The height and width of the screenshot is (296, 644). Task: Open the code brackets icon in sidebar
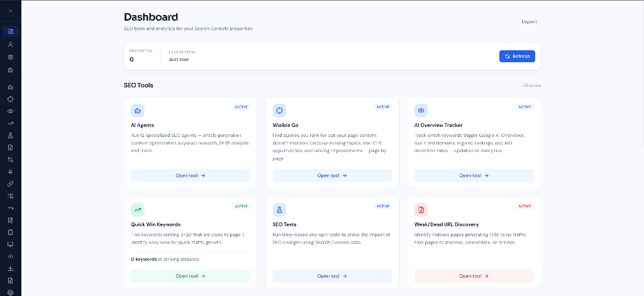click(x=11, y=256)
